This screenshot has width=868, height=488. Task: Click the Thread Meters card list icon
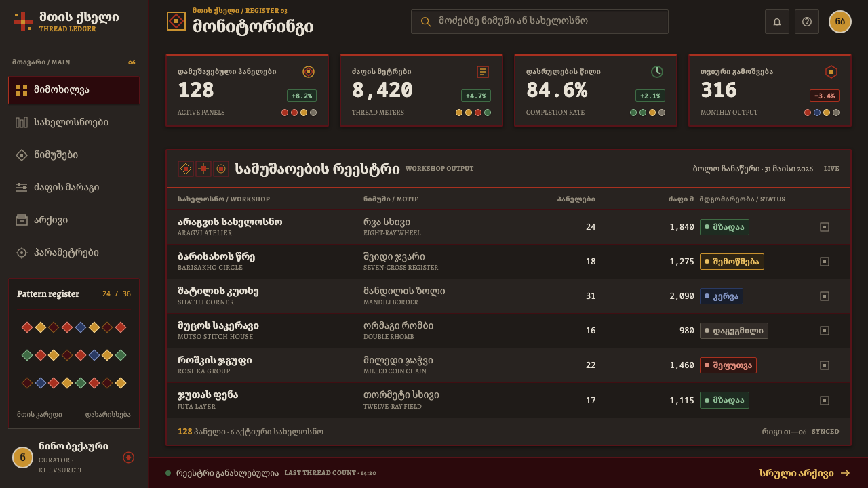[x=483, y=72]
